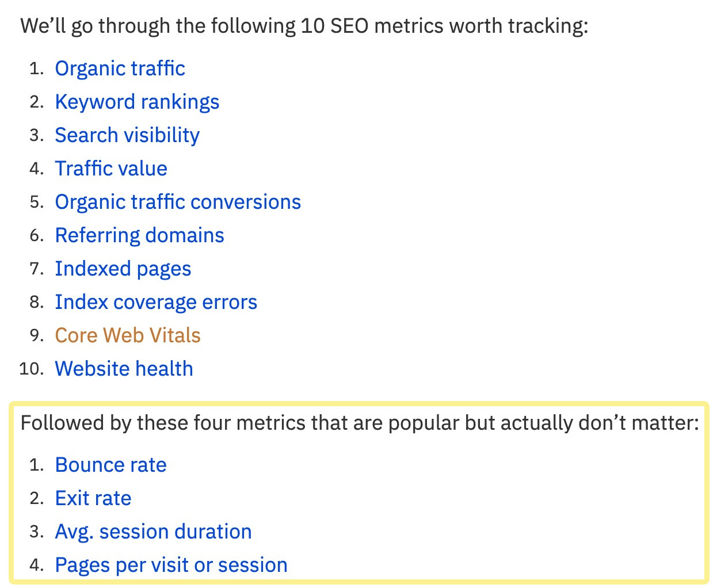
Task: Click the Search visibility link
Action: pyautogui.click(x=127, y=135)
